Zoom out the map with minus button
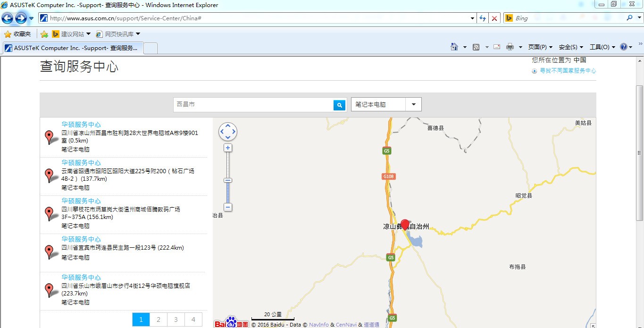This screenshot has width=644, height=328. click(228, 207)
